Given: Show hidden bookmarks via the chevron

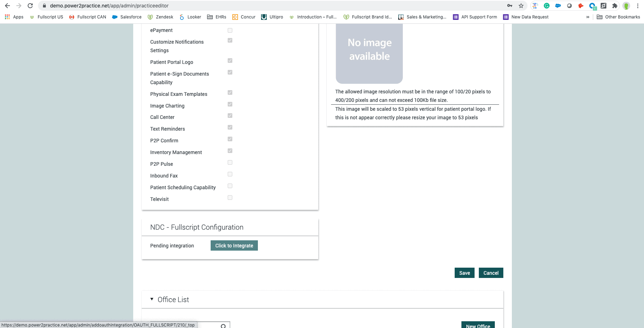Looking at the screenshot, I should pyautogui.click(x=588, y=17).
